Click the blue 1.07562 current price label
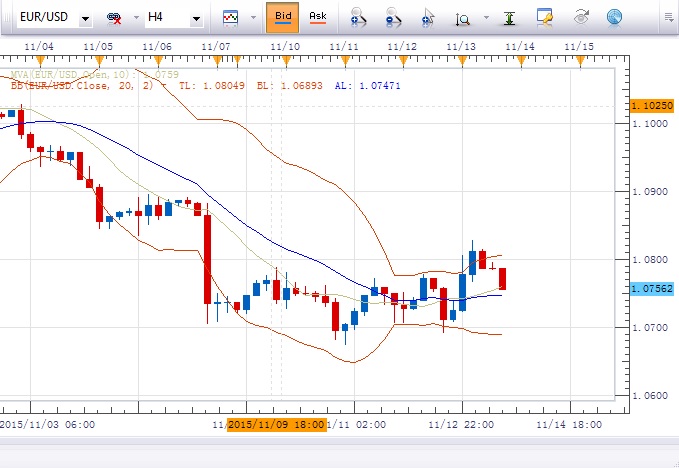Image resolution: width=679 pixels, height=468 pixels. pos(652,289)
